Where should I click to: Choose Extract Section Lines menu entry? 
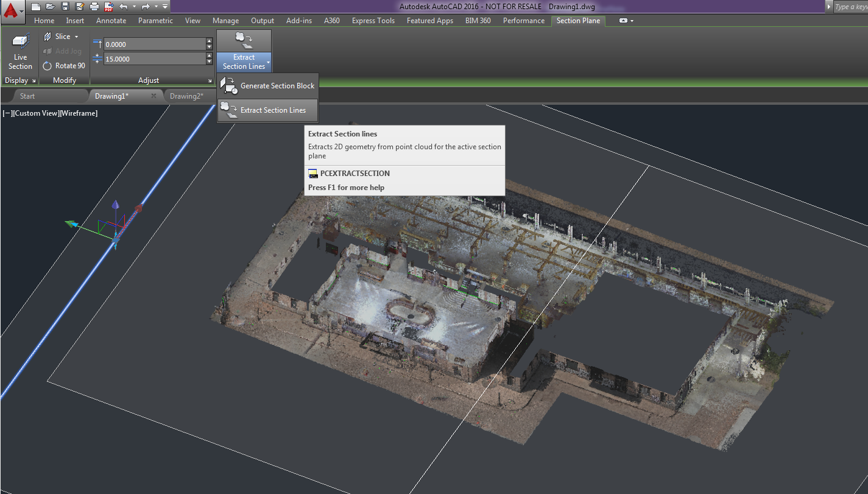pos(268,110)
